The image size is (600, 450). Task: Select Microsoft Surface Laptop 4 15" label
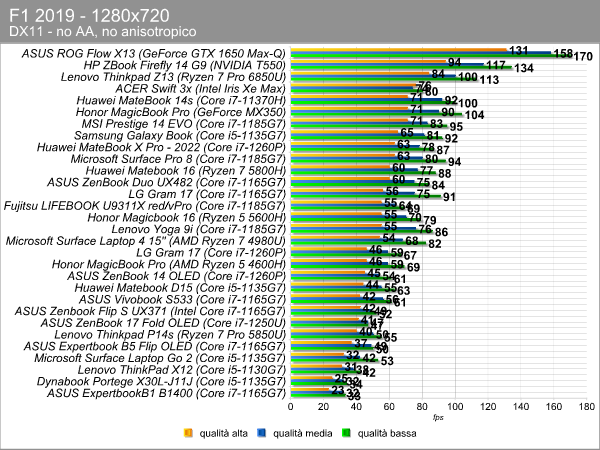[x=146, y=241]
